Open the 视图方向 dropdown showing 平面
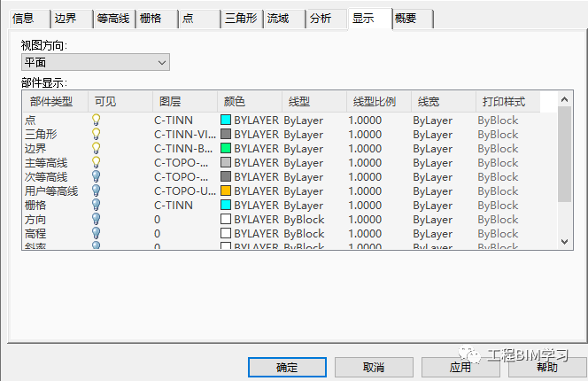The image size is (588, 381). tap(96, 62)
